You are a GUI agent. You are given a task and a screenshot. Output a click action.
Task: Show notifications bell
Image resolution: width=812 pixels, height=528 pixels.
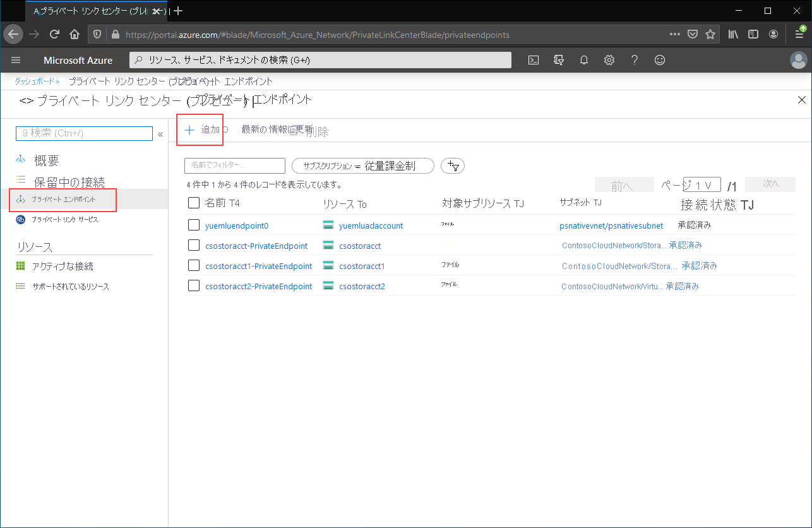(x=584, y=60)
